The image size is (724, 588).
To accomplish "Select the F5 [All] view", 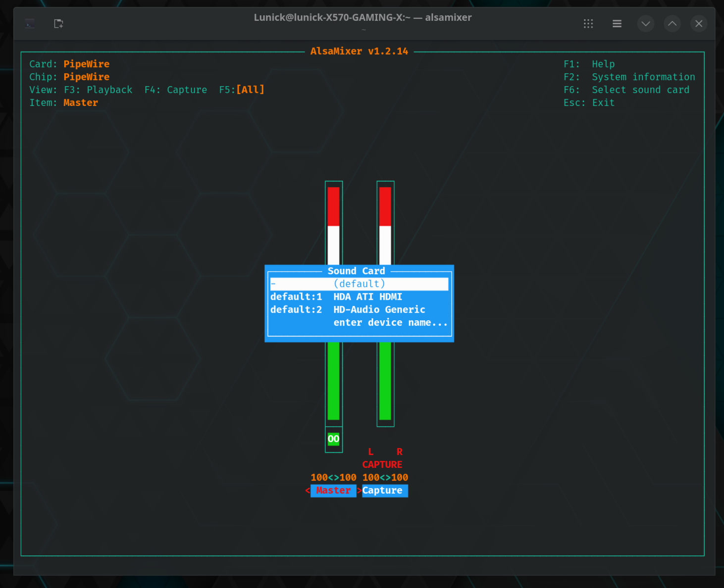I will [x=242, y=90].
